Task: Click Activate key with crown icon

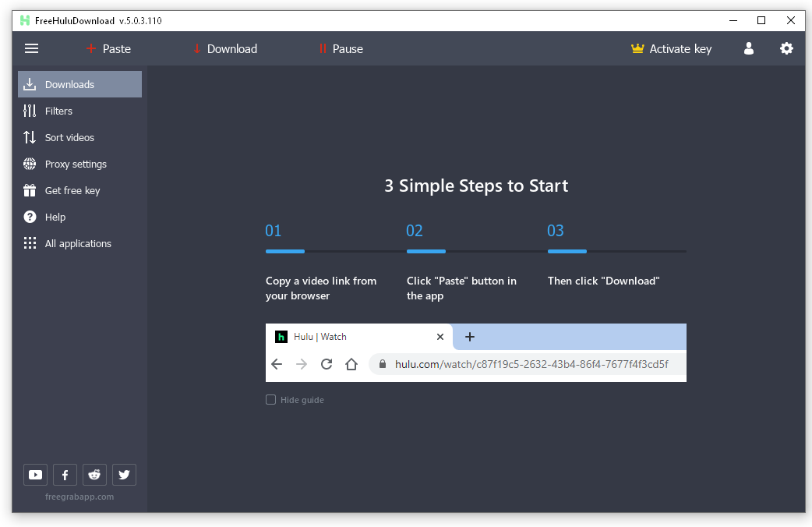Action: (x=671, y=48)
